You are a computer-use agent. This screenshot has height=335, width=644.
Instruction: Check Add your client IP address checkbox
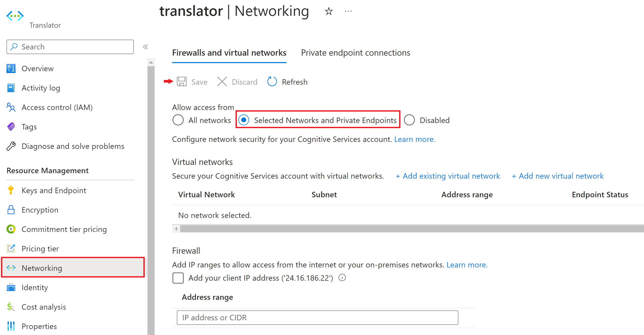pos(178,278)
